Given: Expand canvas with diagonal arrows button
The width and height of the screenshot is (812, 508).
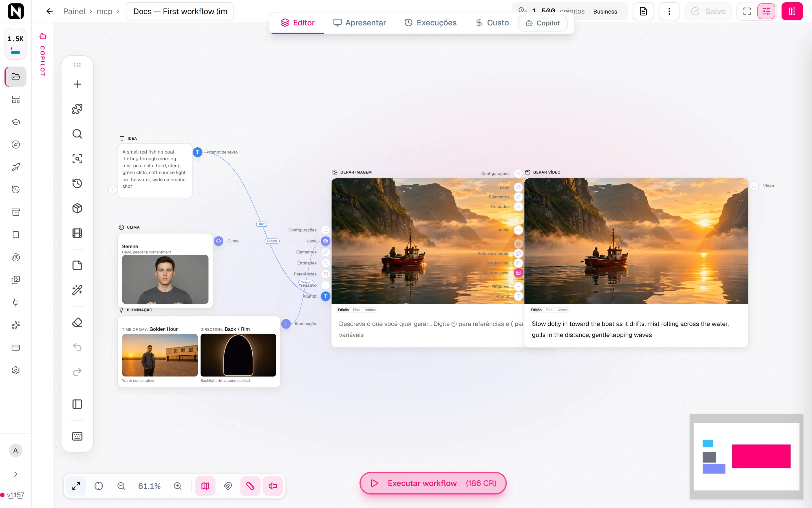Looking at the screenshot, I should [76, 486].
